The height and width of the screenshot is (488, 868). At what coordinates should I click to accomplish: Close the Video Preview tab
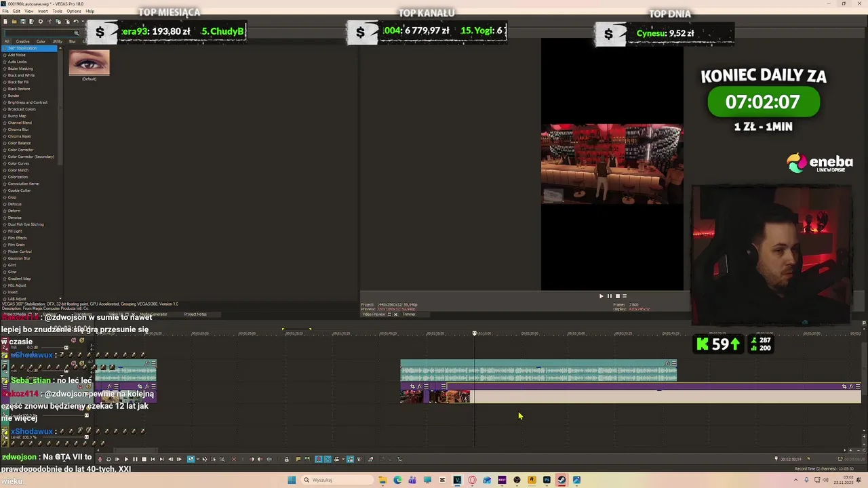[395, 314]
